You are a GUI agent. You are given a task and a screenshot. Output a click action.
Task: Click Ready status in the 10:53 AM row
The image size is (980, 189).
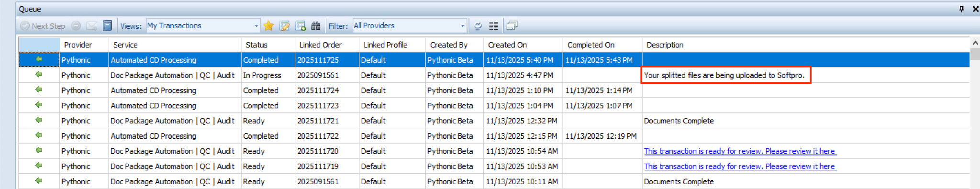click(254, 167)
